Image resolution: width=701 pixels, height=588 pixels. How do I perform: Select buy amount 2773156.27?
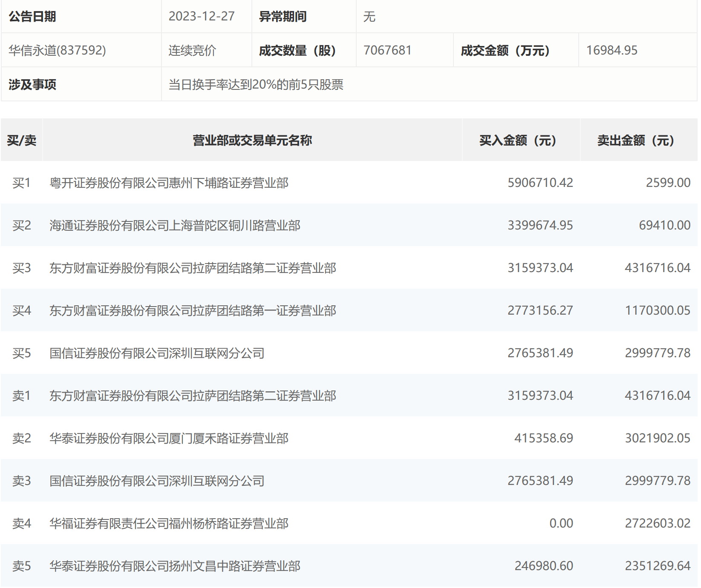540,310
